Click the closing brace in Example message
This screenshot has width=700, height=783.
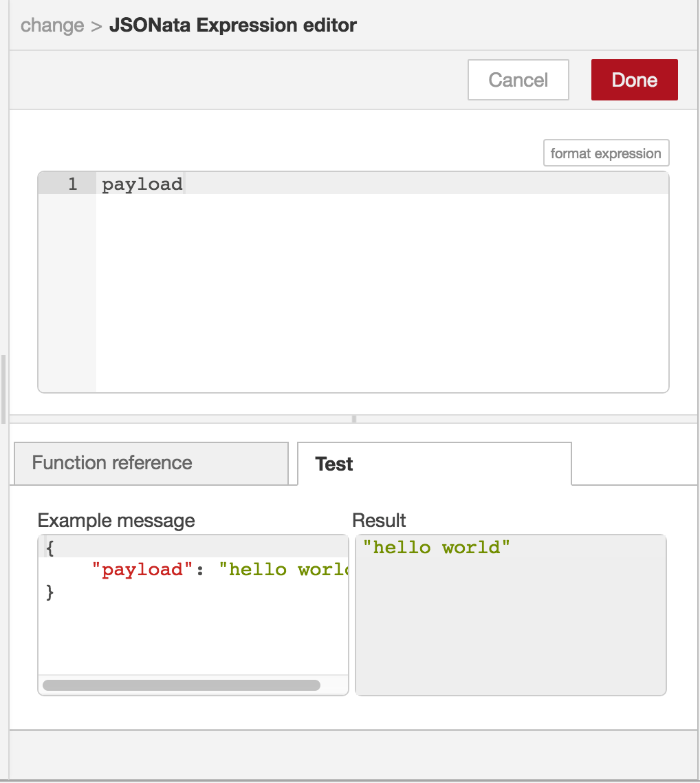coord(50,592)
